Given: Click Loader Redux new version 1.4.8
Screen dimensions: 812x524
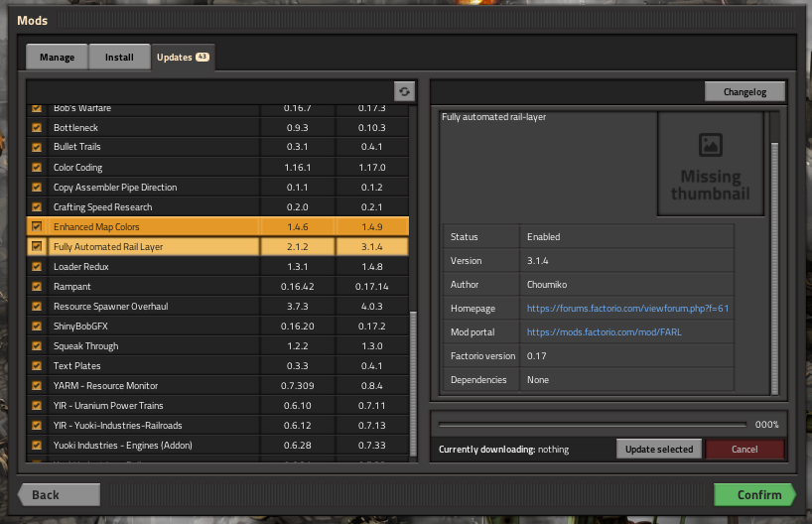Looking at the screenshot, I should 372,267.
